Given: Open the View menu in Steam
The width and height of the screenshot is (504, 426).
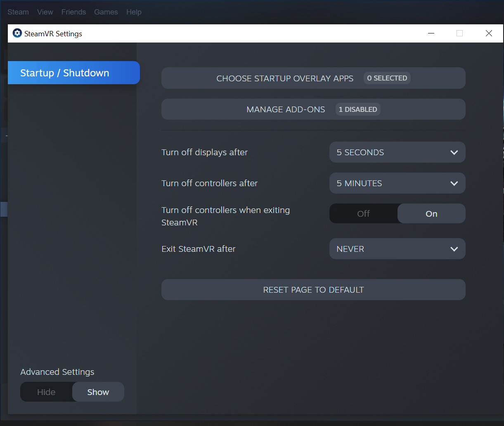Looking at the screenshot, I should click(45, 12).
